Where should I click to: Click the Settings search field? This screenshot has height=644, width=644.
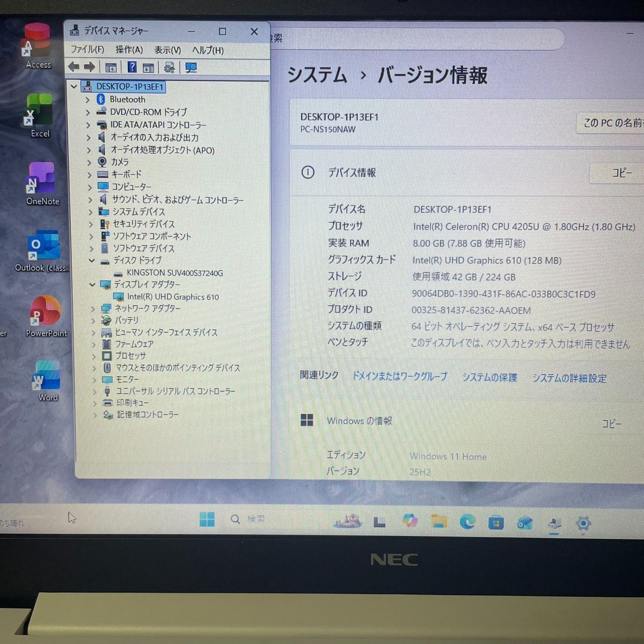pyautogui.click(x=417, y=38)
